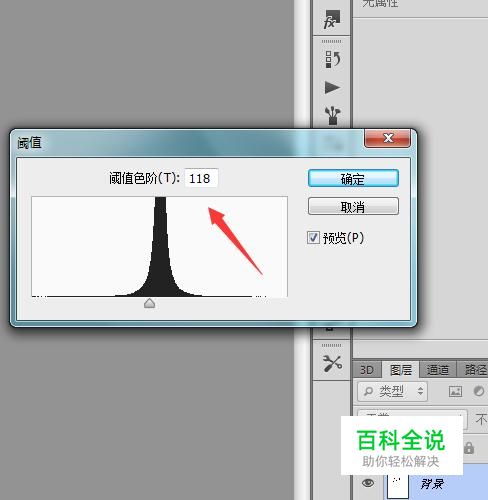This screenshot has height=500, width=488.
Task: Switch to the Layers tab
Action: (401, 370)
